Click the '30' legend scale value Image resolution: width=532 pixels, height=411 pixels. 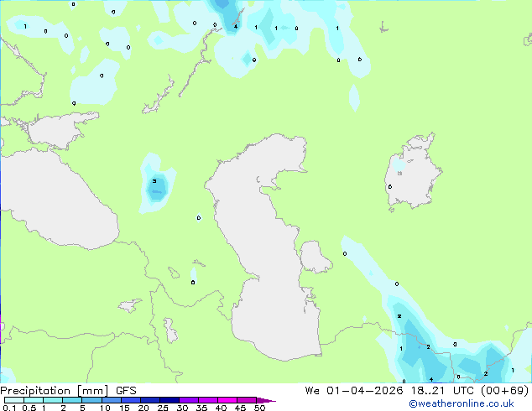click(x=183, y=408)
